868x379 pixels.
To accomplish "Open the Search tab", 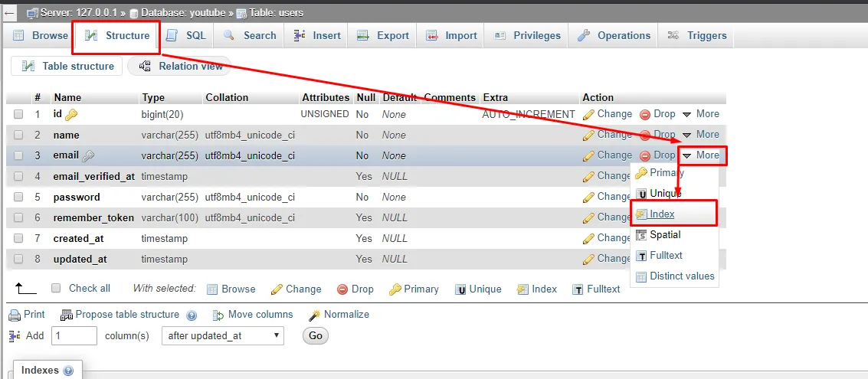I will point(250,35).
